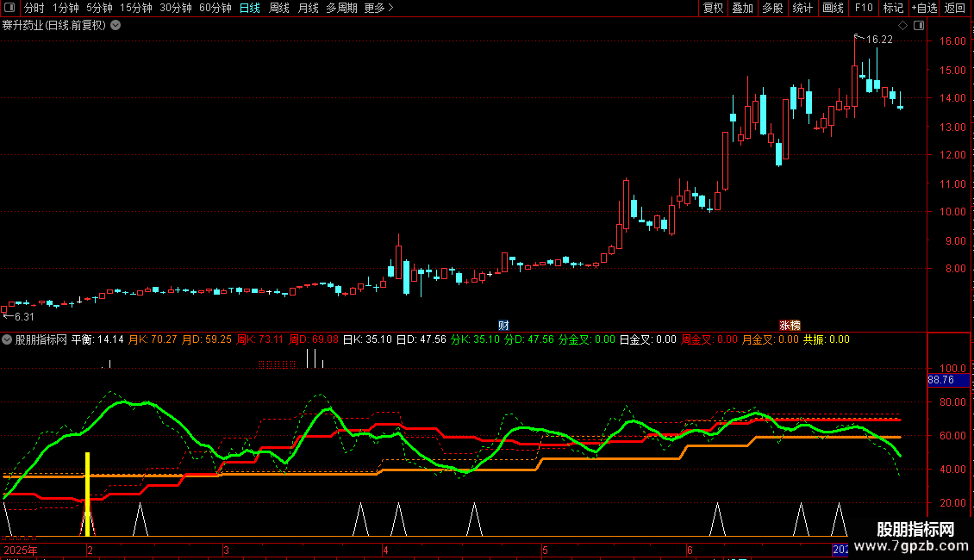Click the 财 financial marker on chart
The image size is (974, 560).
tap(503, 325)
